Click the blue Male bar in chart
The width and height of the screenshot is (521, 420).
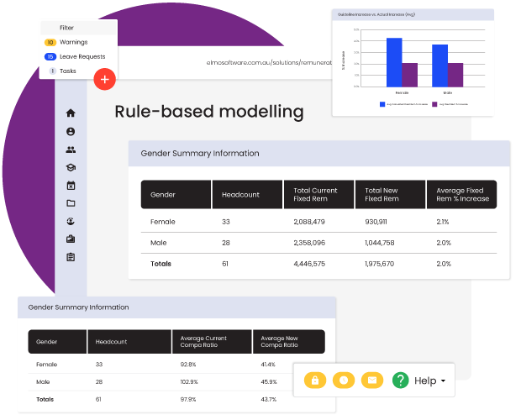(x=439, y=66)
